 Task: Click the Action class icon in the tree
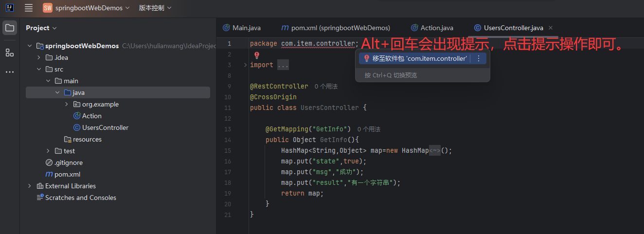[77, 116]
